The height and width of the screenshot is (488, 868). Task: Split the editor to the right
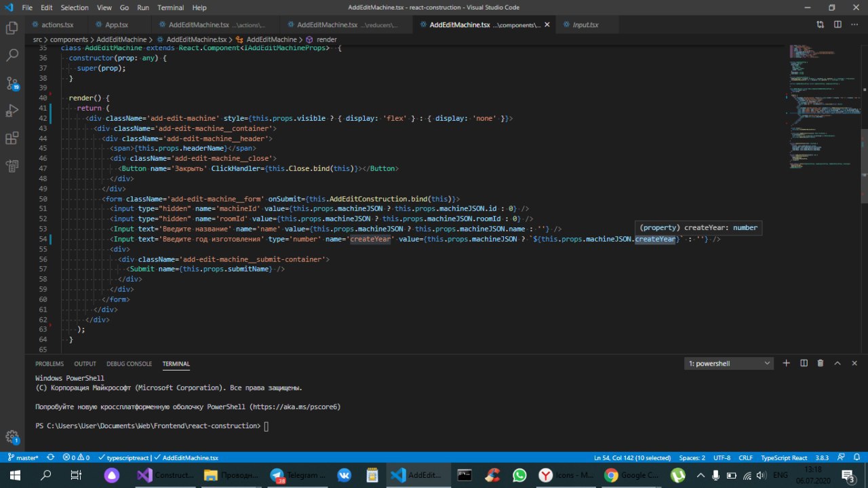(837, 24)
